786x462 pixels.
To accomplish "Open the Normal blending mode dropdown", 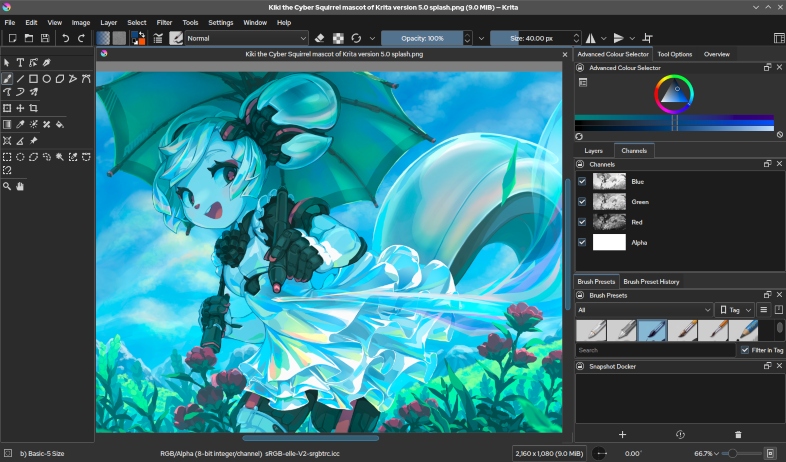I will pos(247,38).
